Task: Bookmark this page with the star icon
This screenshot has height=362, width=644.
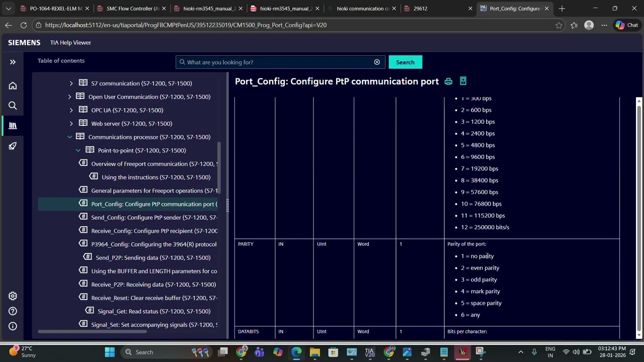Action: pos(558,25)
